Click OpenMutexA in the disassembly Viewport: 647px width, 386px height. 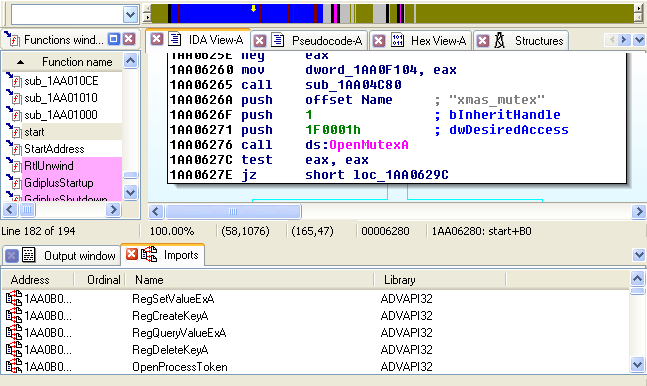[369, 145]
